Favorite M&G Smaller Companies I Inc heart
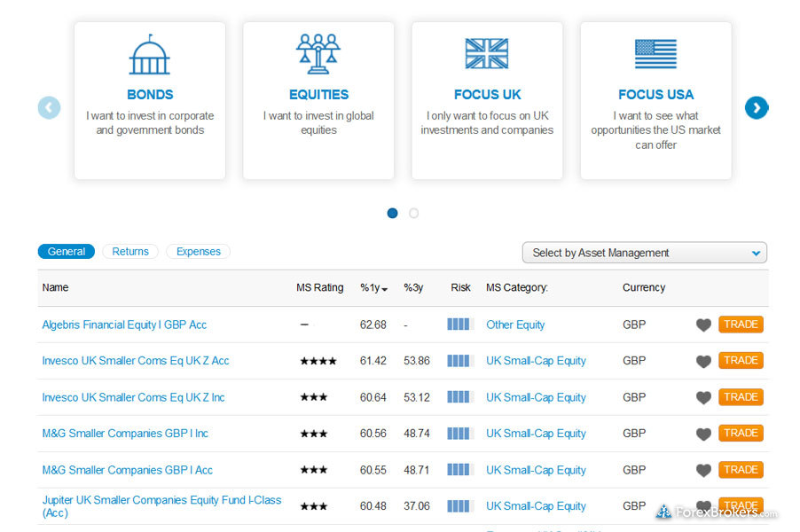The image size is (800, 532). [x=703, y=434]
